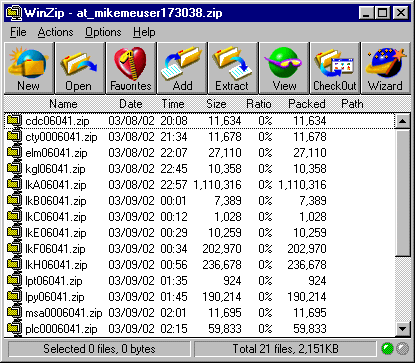Click the status text 'Selected 0 files, 0 bytes'
This screenshot has width=415, height=363.
click(99, 349)
